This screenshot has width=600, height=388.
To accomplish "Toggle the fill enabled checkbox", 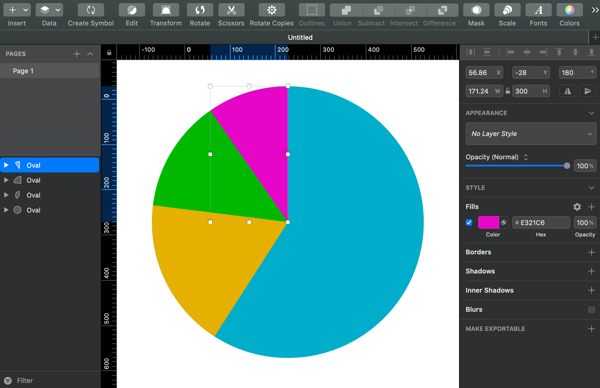I will [x=469, y=222].
